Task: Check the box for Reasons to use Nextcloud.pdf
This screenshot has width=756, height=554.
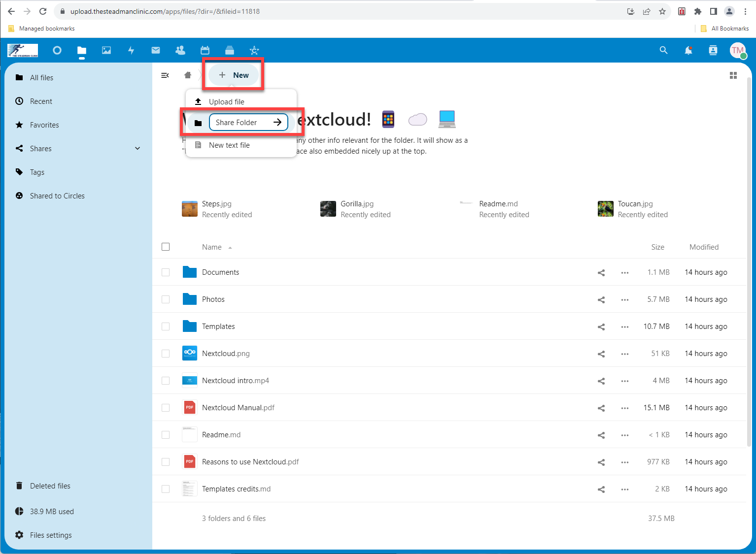Action: pyautogui.click(x=166, y=462)
